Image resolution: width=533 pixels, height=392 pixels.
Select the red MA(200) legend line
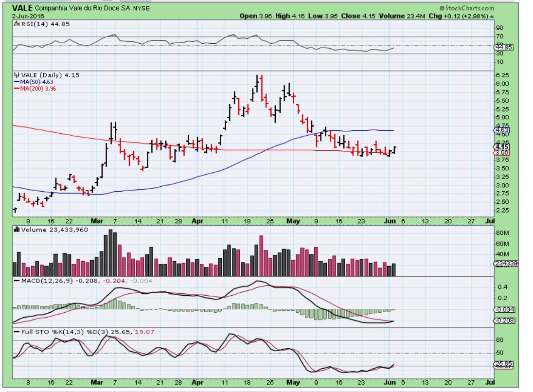point(17,89)
